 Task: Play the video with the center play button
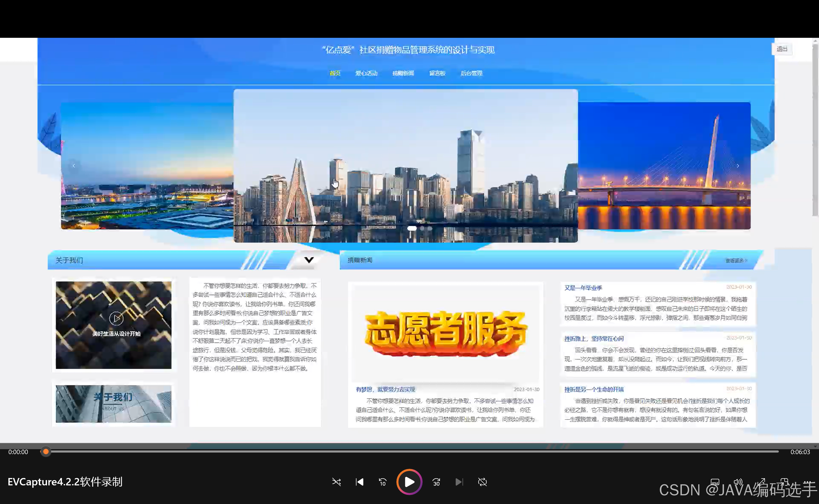409,482
